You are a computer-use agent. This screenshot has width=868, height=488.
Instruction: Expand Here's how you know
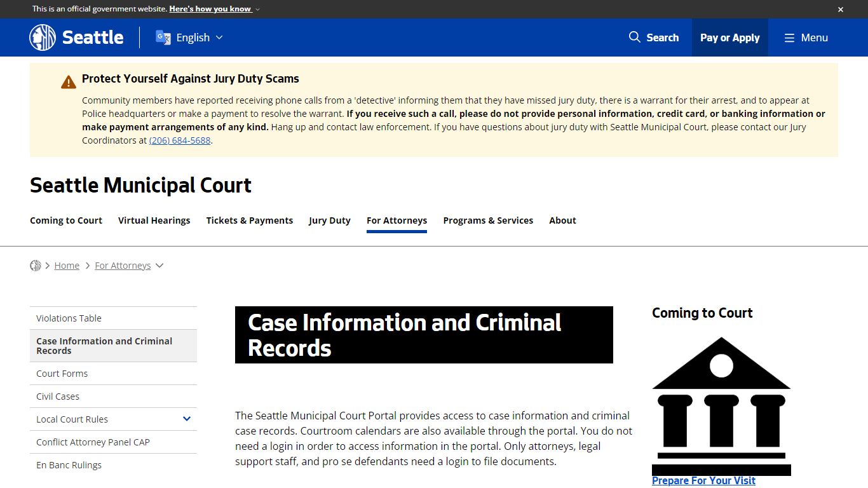(214, 9)
